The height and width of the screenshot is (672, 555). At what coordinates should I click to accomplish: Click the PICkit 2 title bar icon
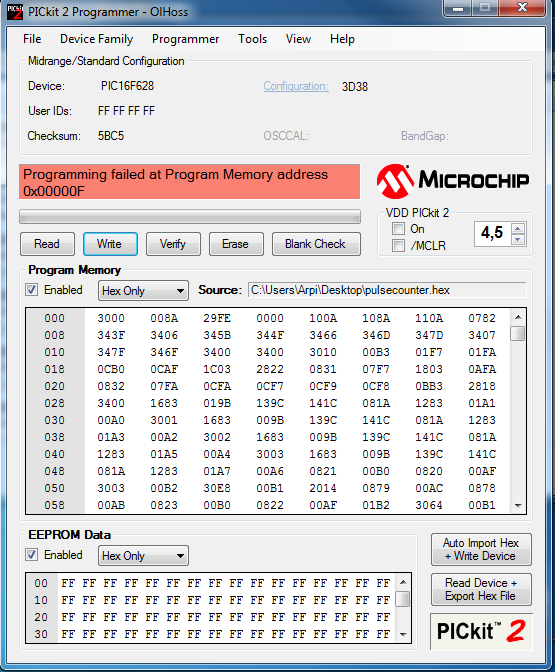tap(15, 12)
